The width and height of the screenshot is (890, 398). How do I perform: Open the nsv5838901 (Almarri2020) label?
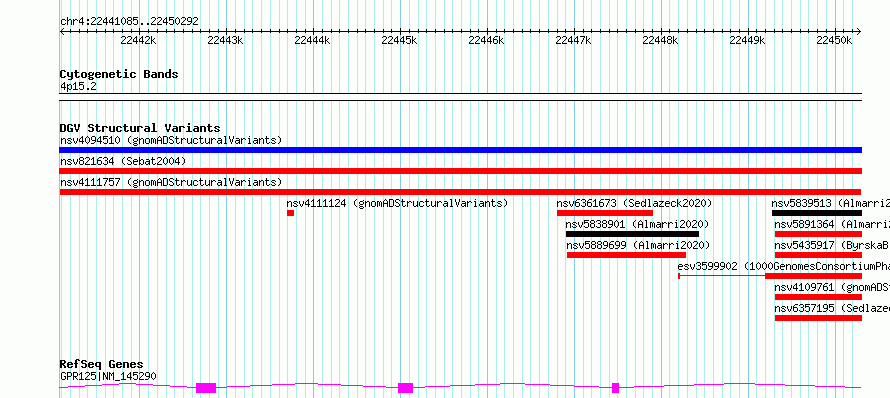point(638,224)
